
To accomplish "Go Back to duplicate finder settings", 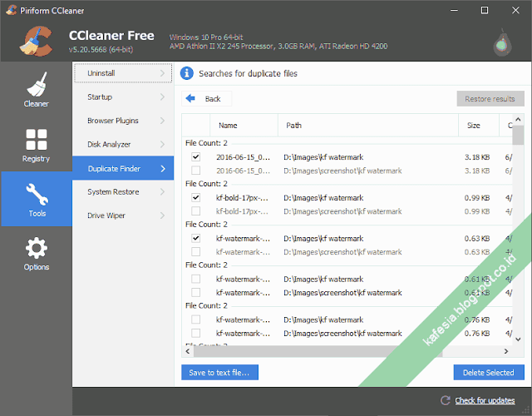I will coord(207,99).
